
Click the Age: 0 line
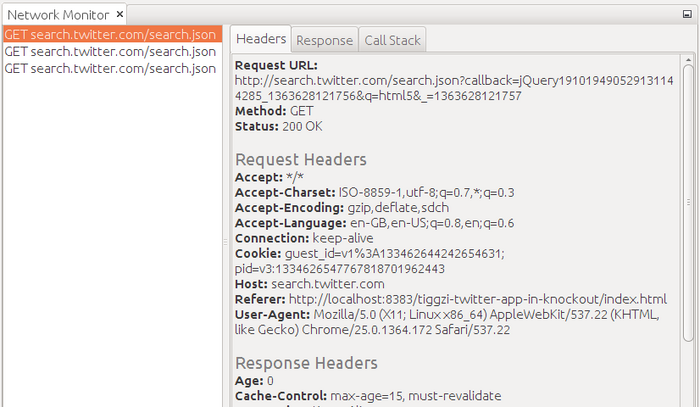(254, 381)
